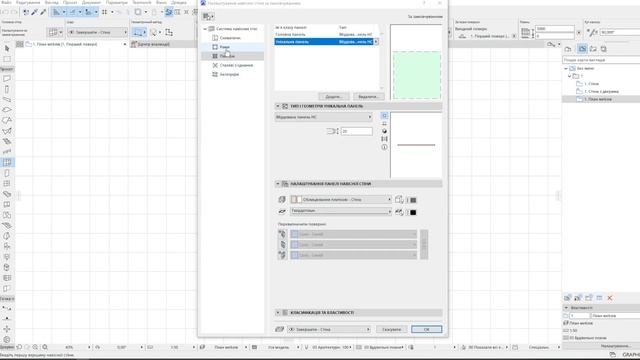Open the building material dropdown
The image size is (640, 360).
(341, 200)
